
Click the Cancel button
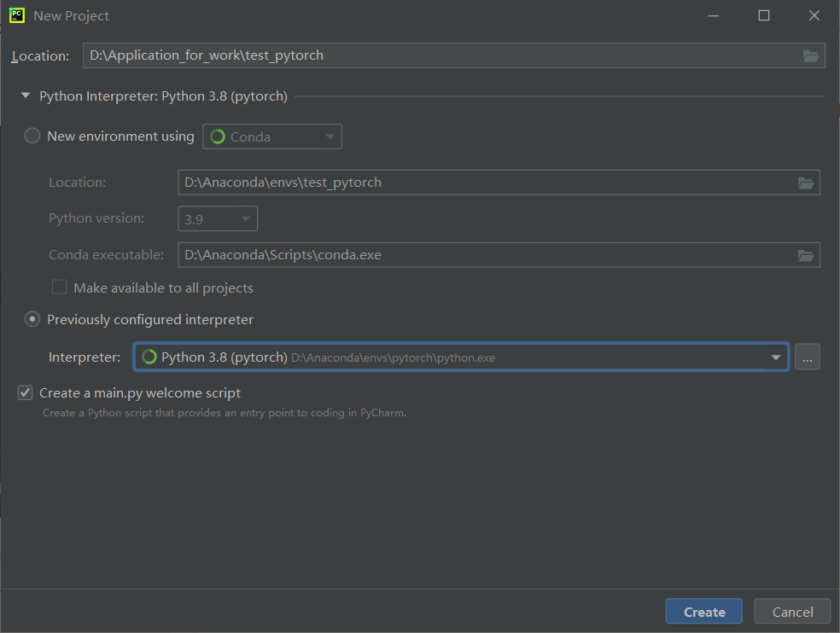pyautogui.click(x=792, y=611)
